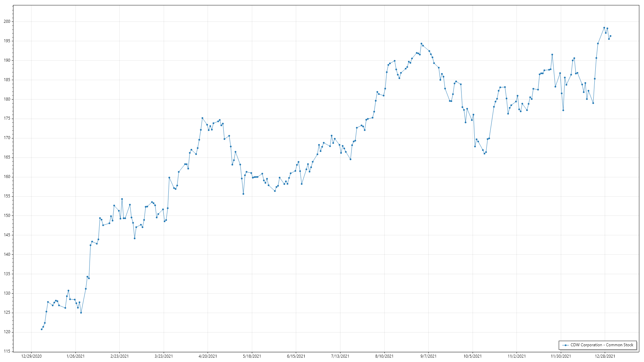
Task: Click the 6/15/2021 x-axis date label
Action: (x=296, y=356)
